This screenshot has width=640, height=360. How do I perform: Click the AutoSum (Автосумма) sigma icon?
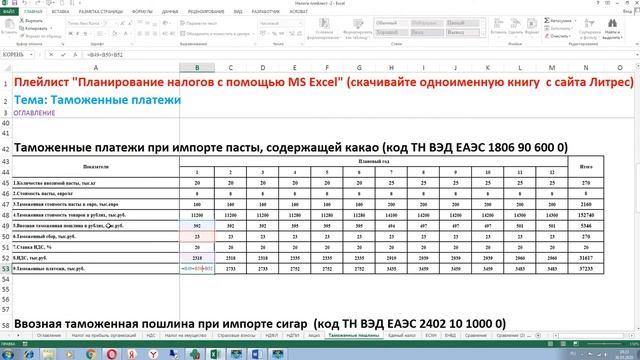click(x=547, y=20)
